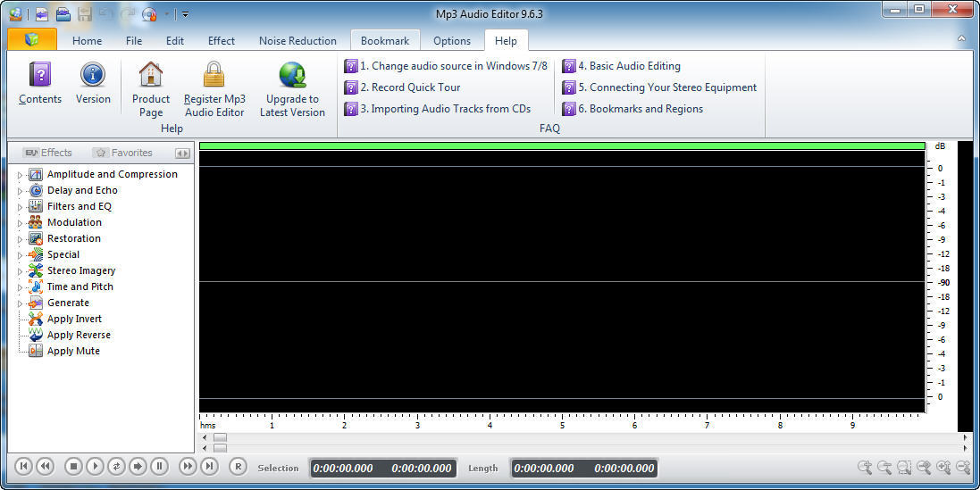The height and width of the screenshot is (490, 980).
Task: Open FAQ Record Quick Tour
Action: pos(403,87)
